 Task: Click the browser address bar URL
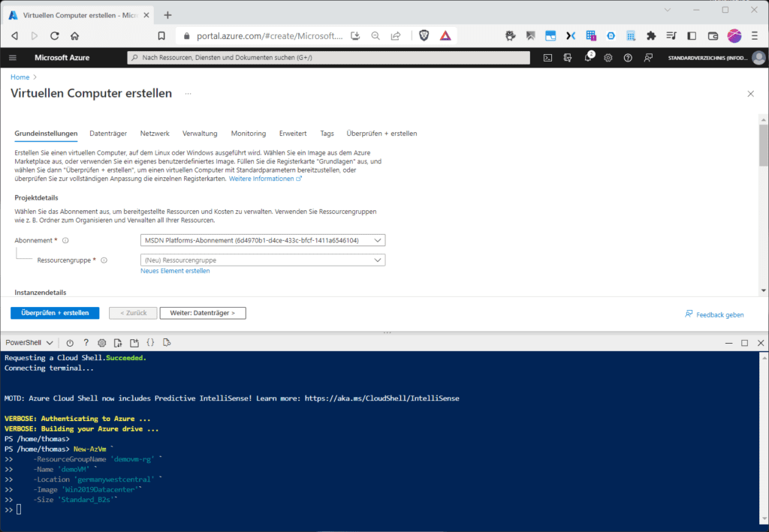270,36
